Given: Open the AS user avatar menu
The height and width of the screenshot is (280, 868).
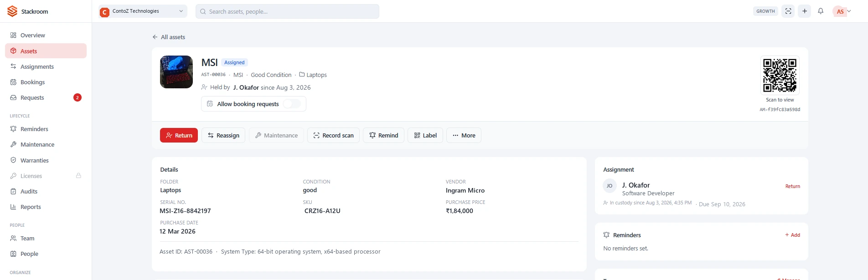Looking at the screenshot, I should (842, 11).
